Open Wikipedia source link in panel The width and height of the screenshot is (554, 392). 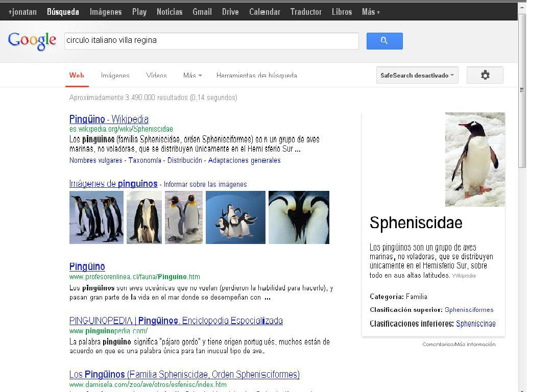464,276
